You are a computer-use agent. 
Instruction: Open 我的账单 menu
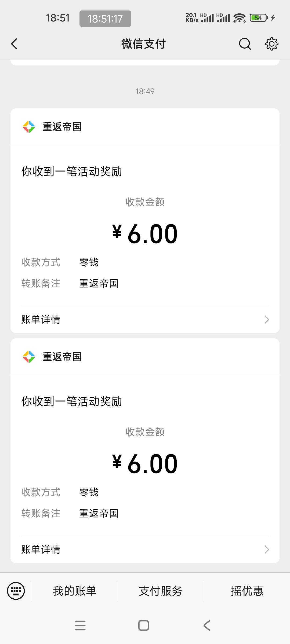pos(75,591)
